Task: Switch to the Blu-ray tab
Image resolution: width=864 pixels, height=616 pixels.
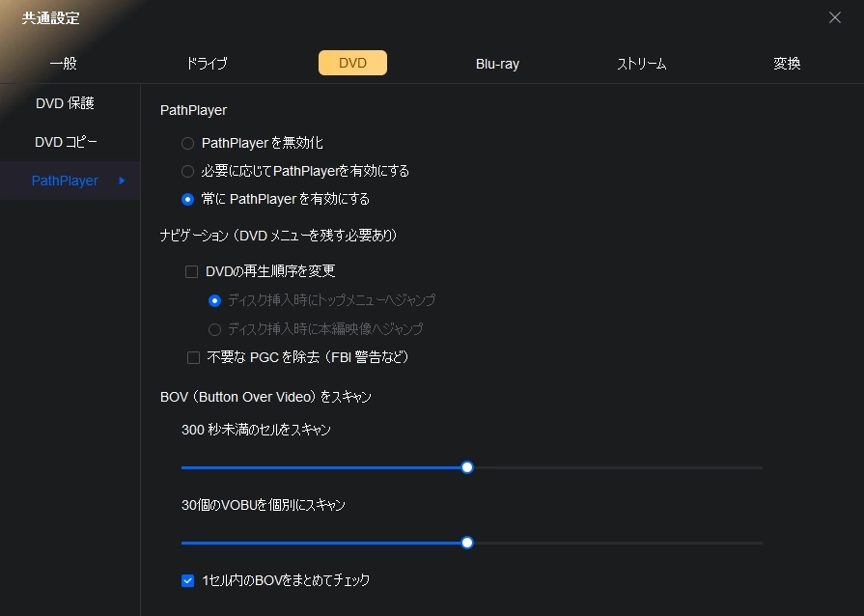Action: (497, 64)
